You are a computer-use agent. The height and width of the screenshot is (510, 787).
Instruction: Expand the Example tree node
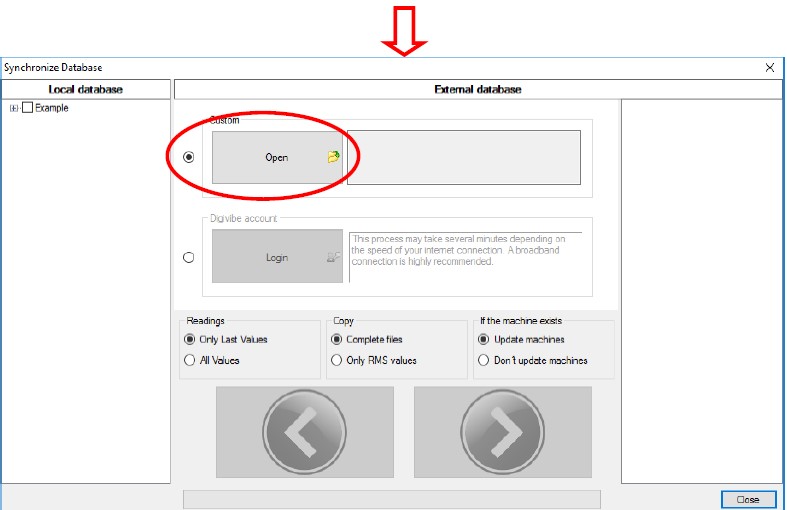(x=14, y=108)
